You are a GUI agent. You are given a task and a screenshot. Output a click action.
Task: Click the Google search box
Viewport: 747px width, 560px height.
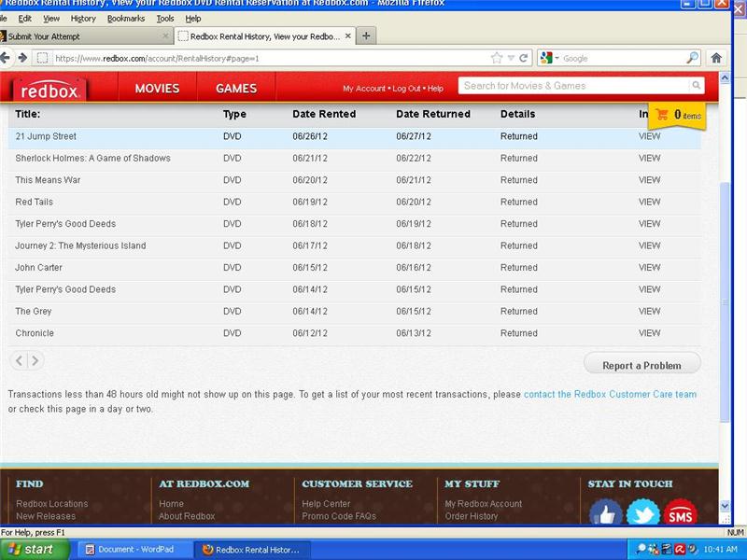pyautogui.click(x=622, y=58)
